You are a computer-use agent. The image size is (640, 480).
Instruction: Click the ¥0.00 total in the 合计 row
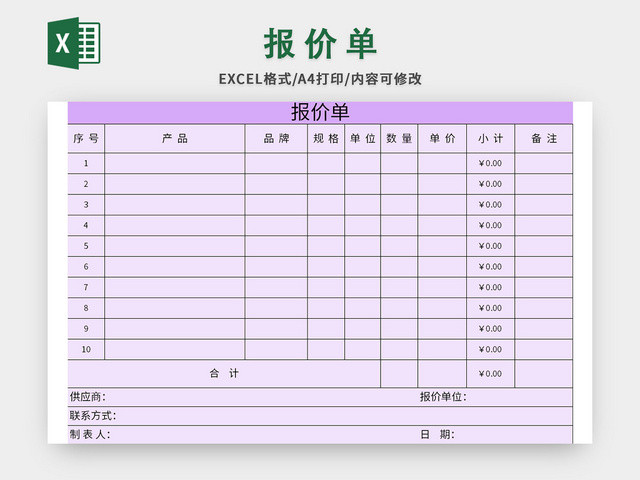(x=491, y=374)
